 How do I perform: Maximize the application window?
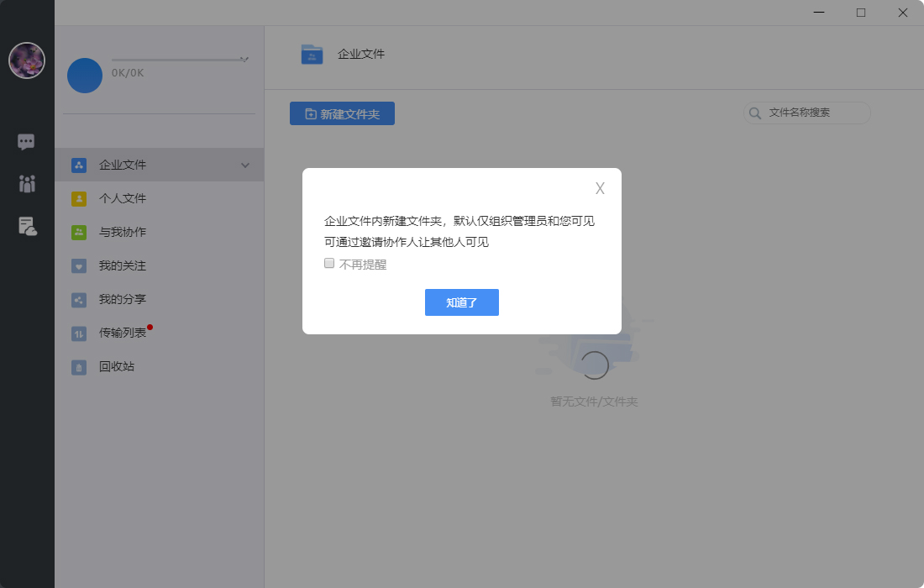point(861,13)
